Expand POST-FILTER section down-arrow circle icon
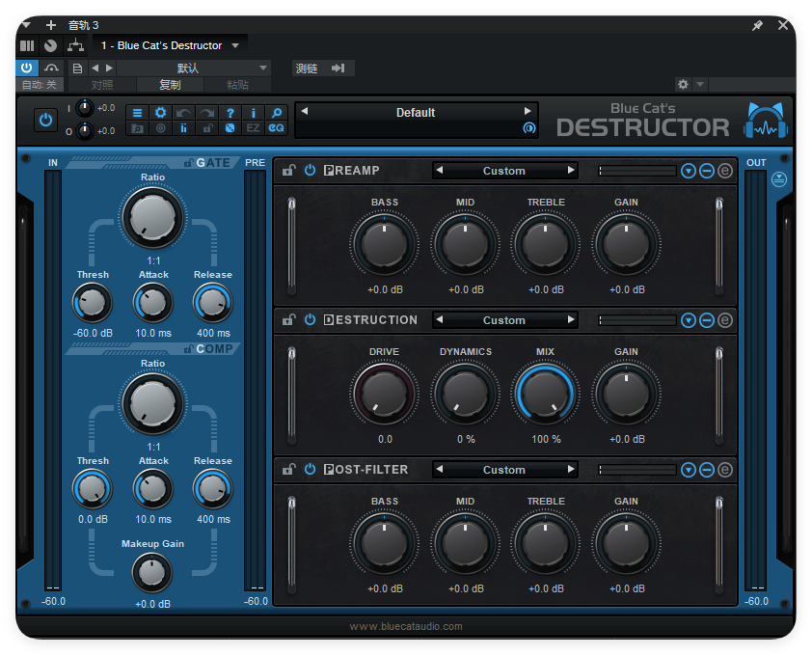 [x=689, y=470]
